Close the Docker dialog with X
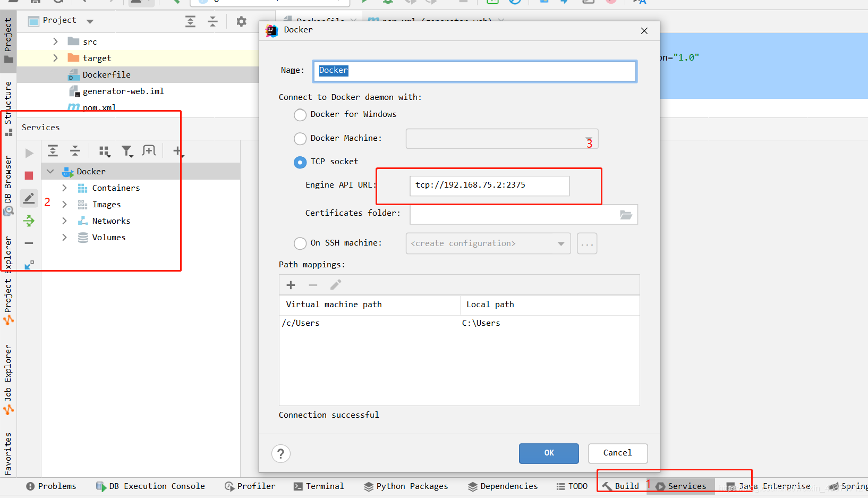Screen dimensions: 868x498 point(644,31)
